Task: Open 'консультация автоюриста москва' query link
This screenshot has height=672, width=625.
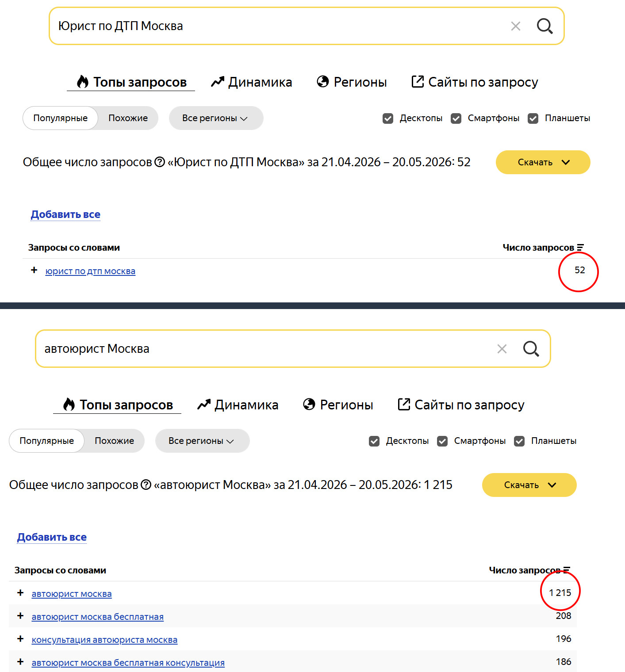Action: [x=104, y=640]
